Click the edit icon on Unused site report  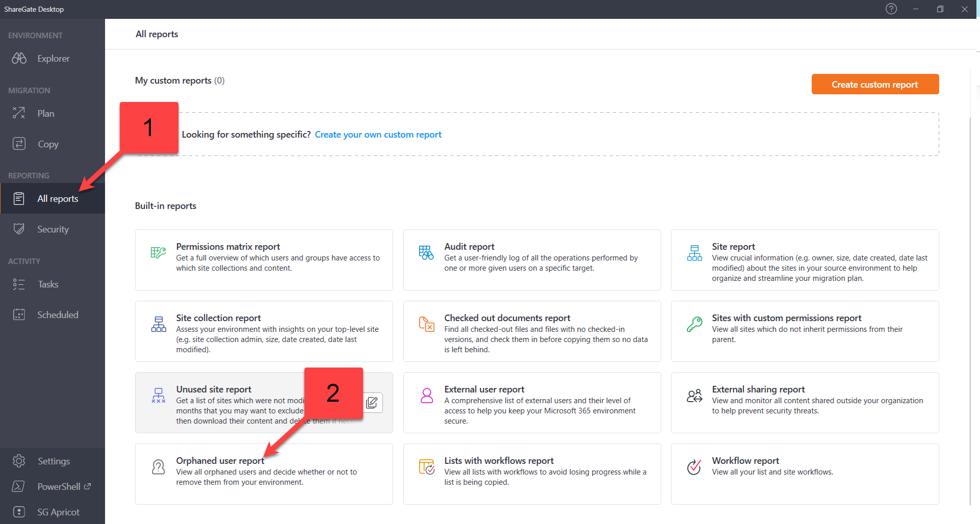(x=372, y=403)
